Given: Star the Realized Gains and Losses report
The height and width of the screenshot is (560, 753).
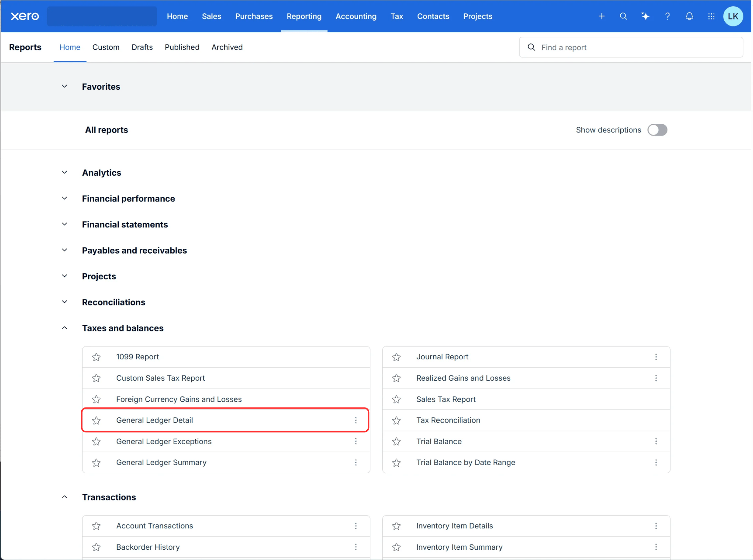Looking at the screenshot, I should [396, 378].
